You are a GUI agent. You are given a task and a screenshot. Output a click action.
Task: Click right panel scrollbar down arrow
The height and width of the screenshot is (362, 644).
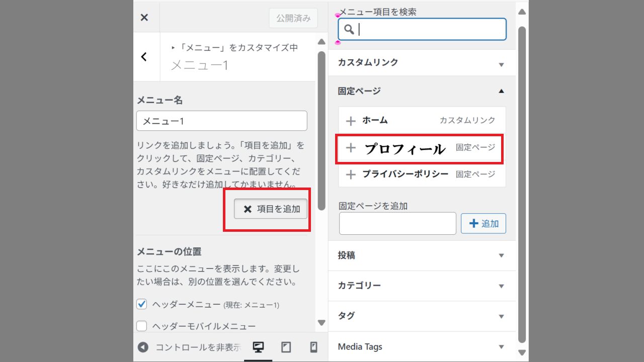pyautogui.click(x=522, y=352)
